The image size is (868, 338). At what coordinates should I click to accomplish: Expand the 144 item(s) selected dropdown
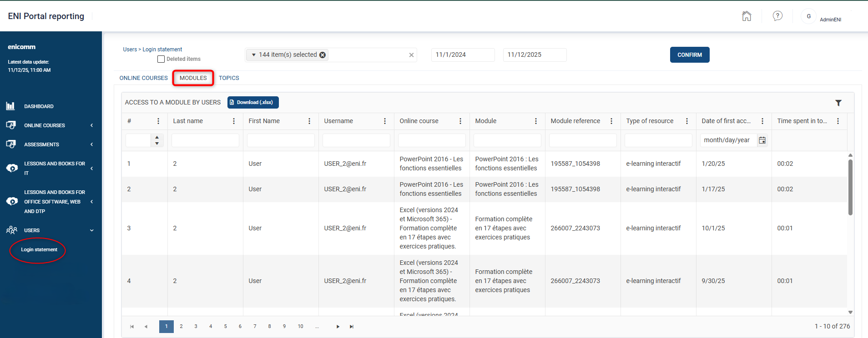[x=254, y=55]
